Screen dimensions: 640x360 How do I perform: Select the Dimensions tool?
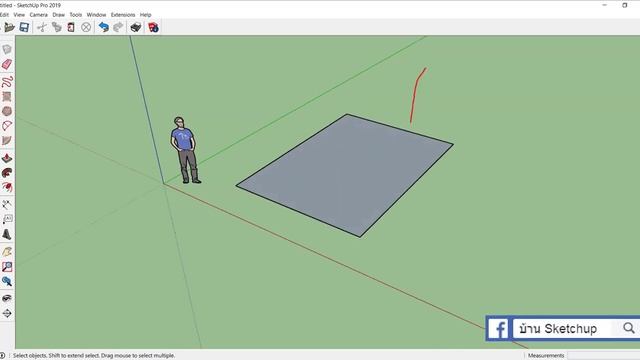[x=7, y=204]
